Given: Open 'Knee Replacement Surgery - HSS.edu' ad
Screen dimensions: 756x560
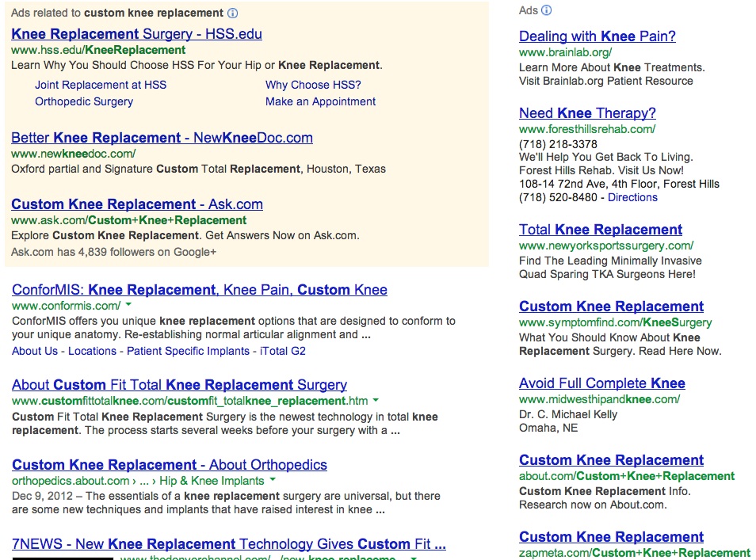Looking at the screenshot, I should click(136, 34).
